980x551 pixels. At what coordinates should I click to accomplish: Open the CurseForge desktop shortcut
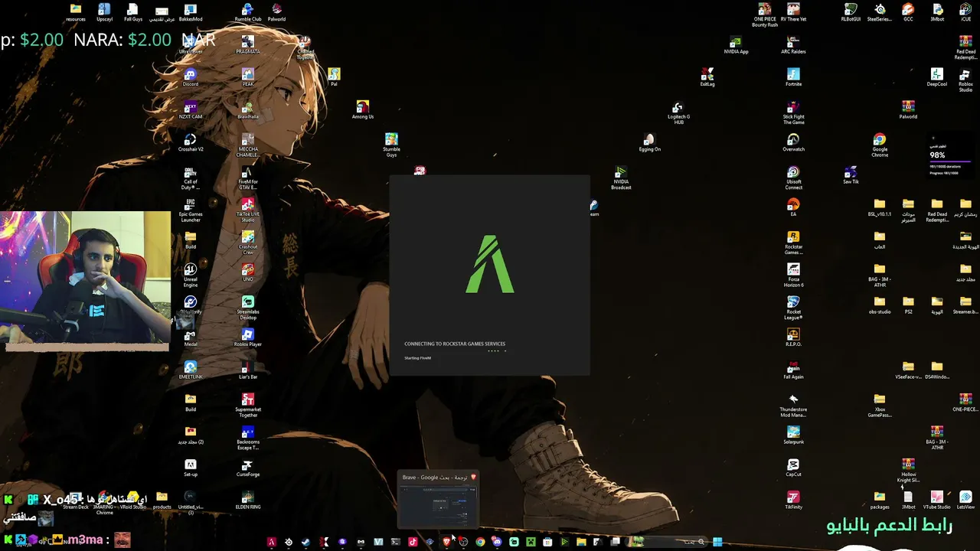(x=248, y=468)
